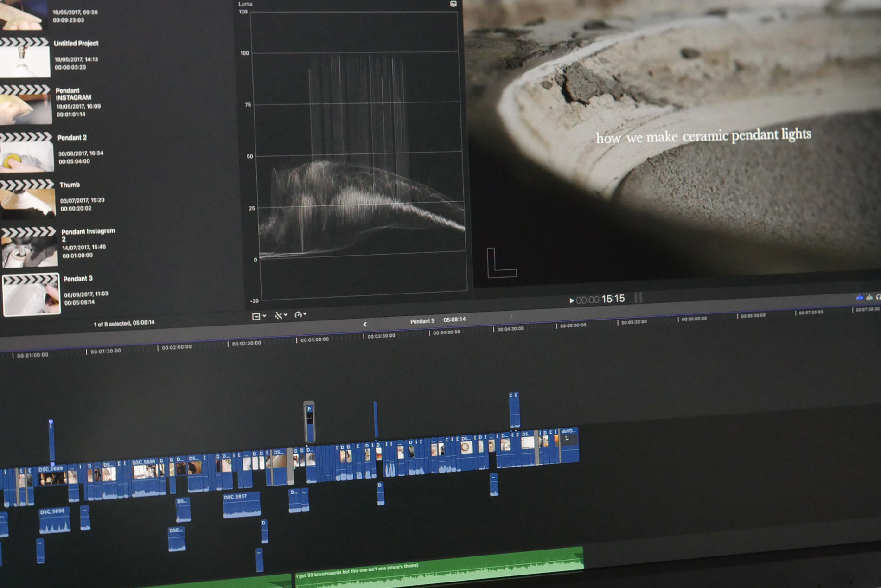Click the 30/06/2017, 16:34 date text
881x588 pixels.
click(x=81, y=153)
